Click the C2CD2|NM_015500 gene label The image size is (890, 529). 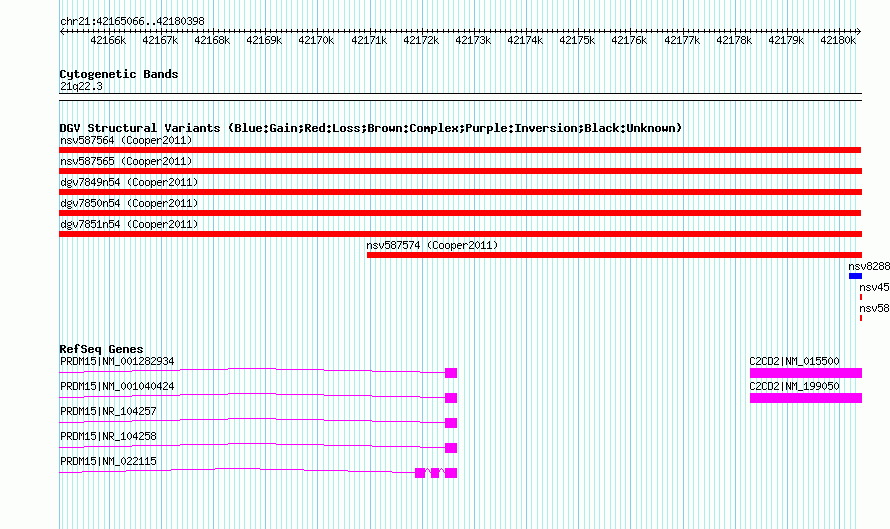(794, 361)
